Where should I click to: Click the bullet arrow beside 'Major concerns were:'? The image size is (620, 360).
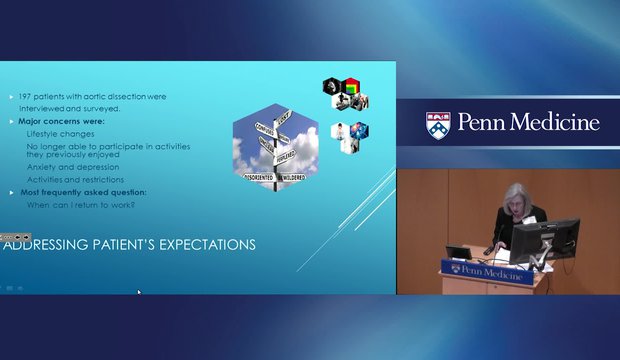pos(11,121)
